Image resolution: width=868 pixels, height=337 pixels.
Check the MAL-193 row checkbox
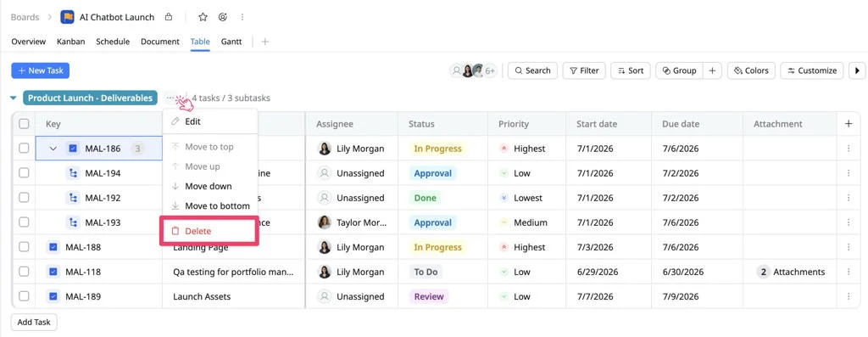tap(24, 222)
